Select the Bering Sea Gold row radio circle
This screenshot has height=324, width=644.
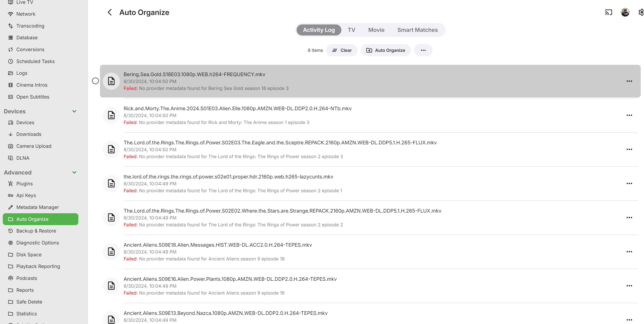click(x=95, y=81)
